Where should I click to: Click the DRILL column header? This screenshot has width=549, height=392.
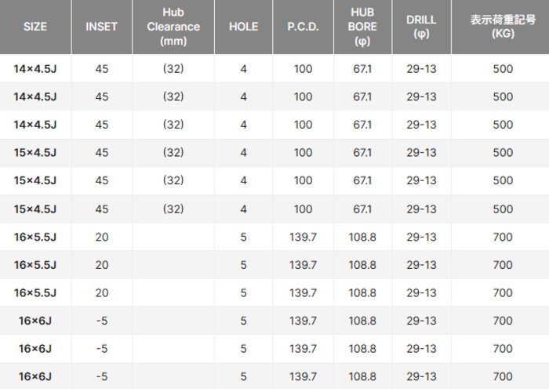[x=421, y=26]
